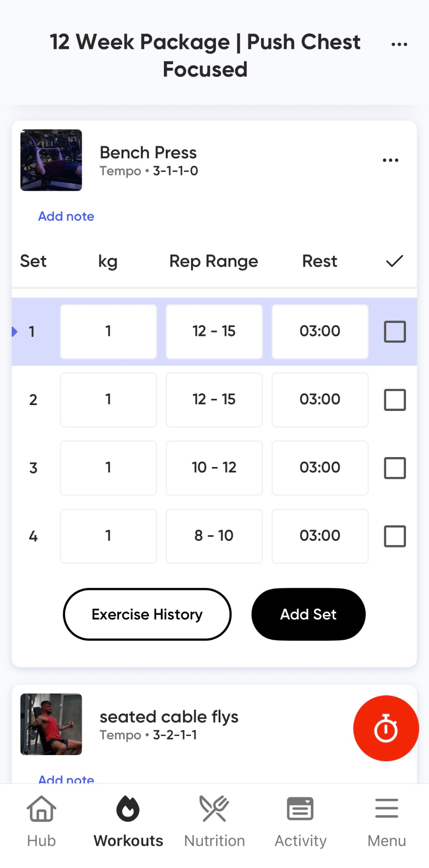The height and width of the screenshot is (868, 429).
Task: Click Exercise History button
Action: [x=147, y=614]
